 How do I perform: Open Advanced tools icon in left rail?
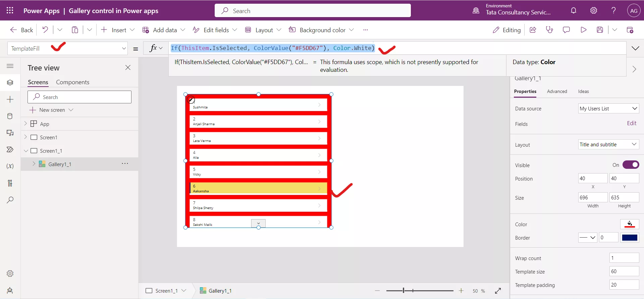(10, 183)
